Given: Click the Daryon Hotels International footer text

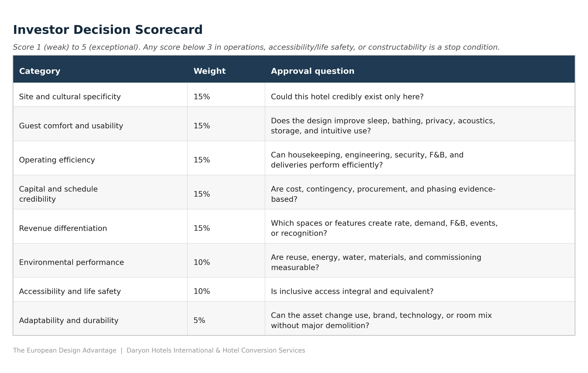Looking at the screenshot, I should pyautogui.click(x=216, y=350).
